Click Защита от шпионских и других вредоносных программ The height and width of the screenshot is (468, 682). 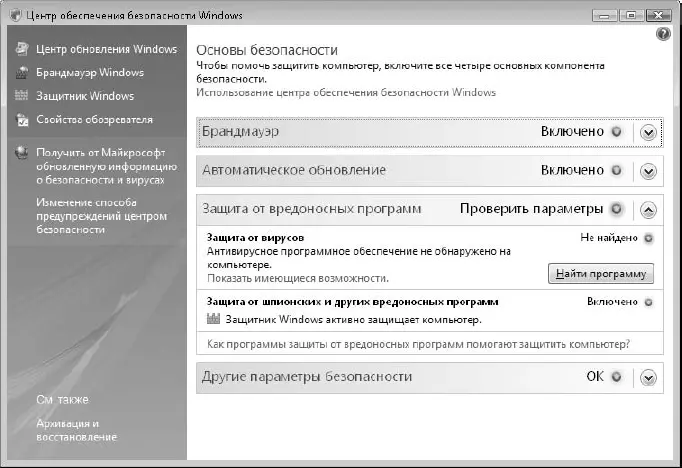tap(352, 301)
